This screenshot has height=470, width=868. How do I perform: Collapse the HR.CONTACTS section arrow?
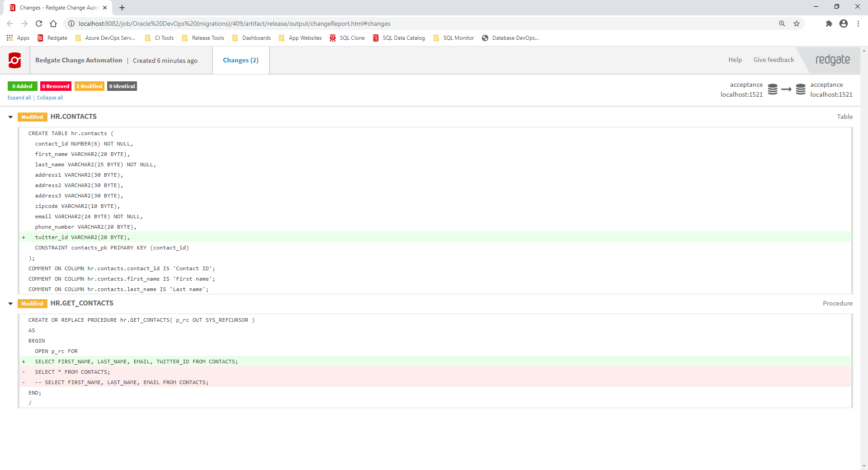(10, 117)
